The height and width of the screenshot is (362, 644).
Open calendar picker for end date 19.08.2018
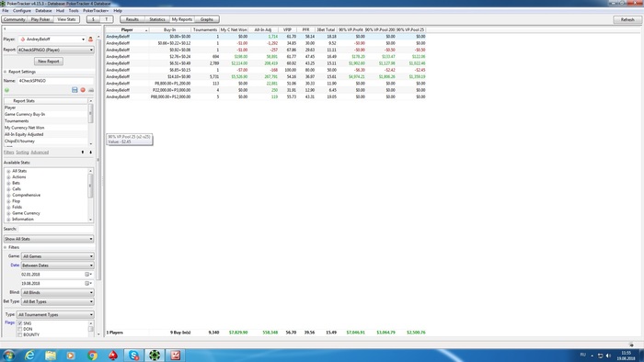tap(88, 283)
